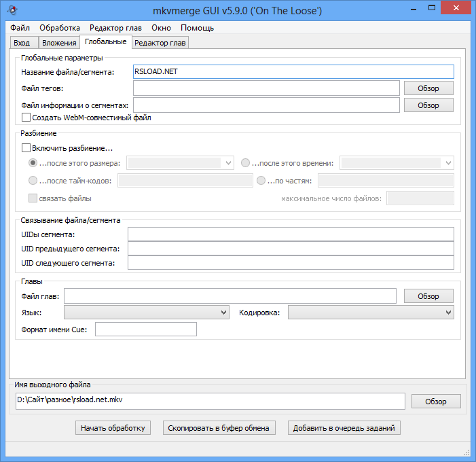Click Скопировать в буфер обмена button
Viewport: 476px width, 462px height.
219,427
